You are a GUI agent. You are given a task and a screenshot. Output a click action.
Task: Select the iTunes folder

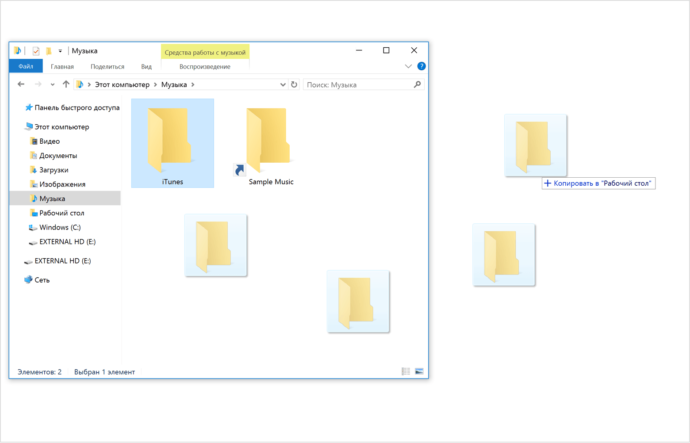point(172,143)
